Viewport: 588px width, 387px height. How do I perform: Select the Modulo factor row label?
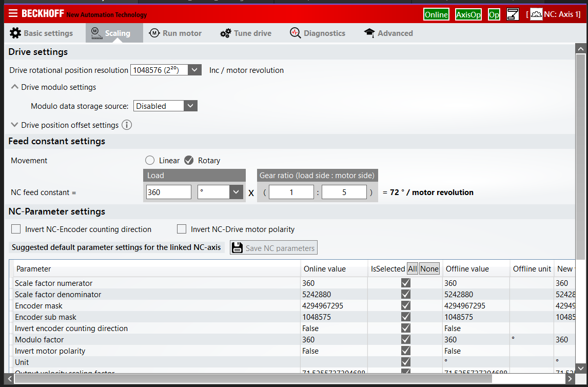pyautogui.click(x=40, y=339)
